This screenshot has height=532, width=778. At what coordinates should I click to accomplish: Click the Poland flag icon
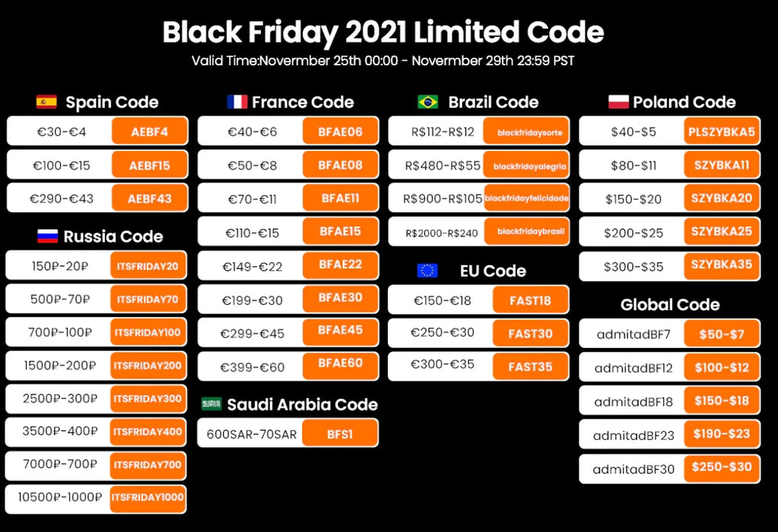point(618,102)
